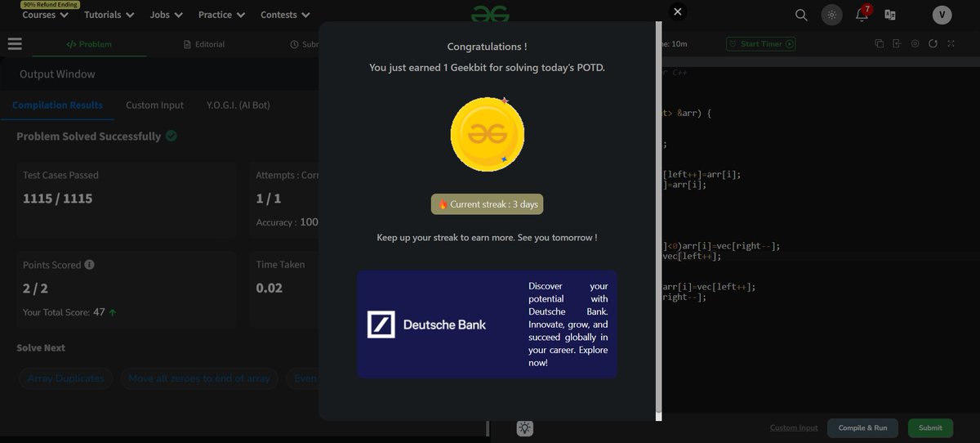Screen dimensions: 980x443
Task: Click the Compile & Run button
Action: [x=863, y=427]
